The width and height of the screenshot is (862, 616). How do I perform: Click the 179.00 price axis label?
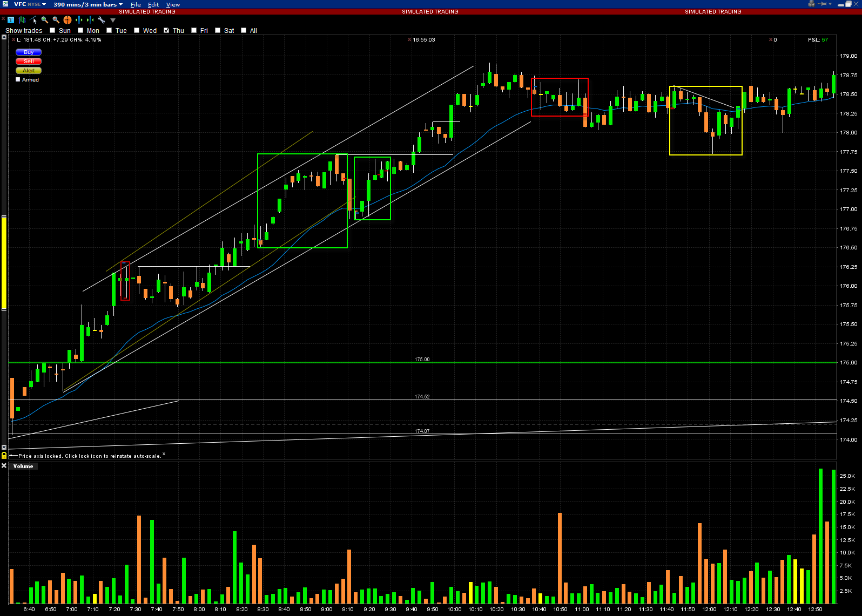(x=848, y=56)
